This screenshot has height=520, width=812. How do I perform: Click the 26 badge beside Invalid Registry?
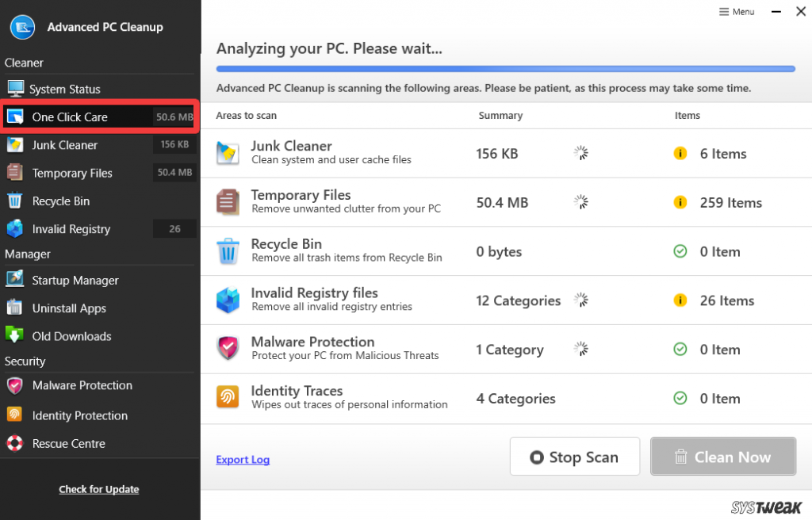[x=174, y=229]
